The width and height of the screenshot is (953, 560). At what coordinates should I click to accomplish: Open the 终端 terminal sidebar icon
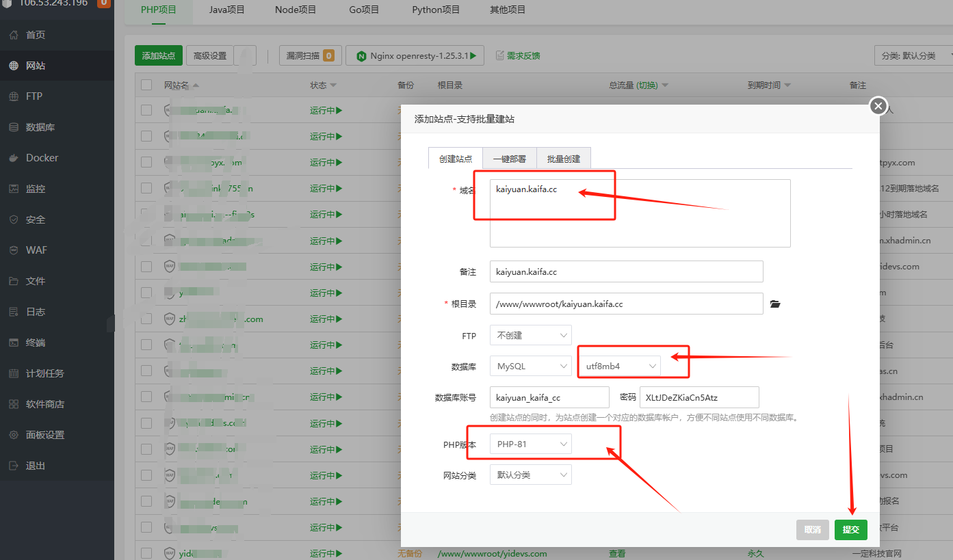pos(14,343)
